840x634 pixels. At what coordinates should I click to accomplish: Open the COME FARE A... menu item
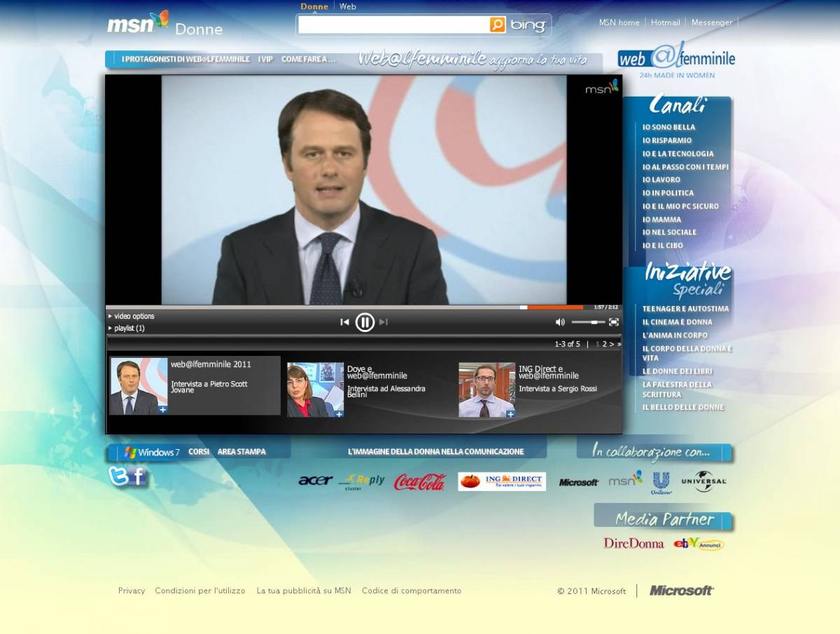tap(308, 60)
